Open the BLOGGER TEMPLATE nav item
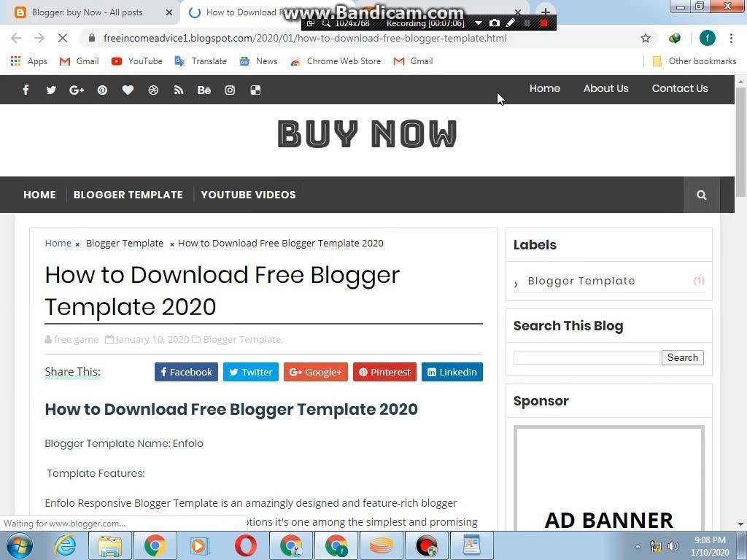 [128, 195]
